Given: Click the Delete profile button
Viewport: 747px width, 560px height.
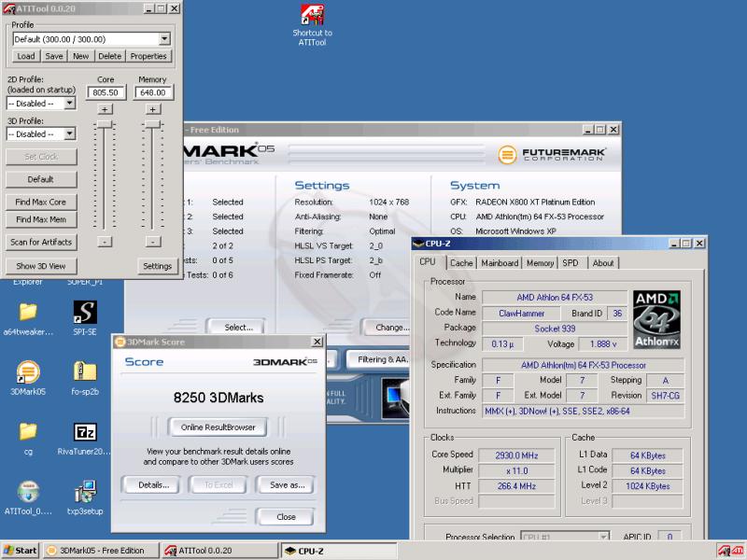Looking at the screenshot, I should 109,56.
